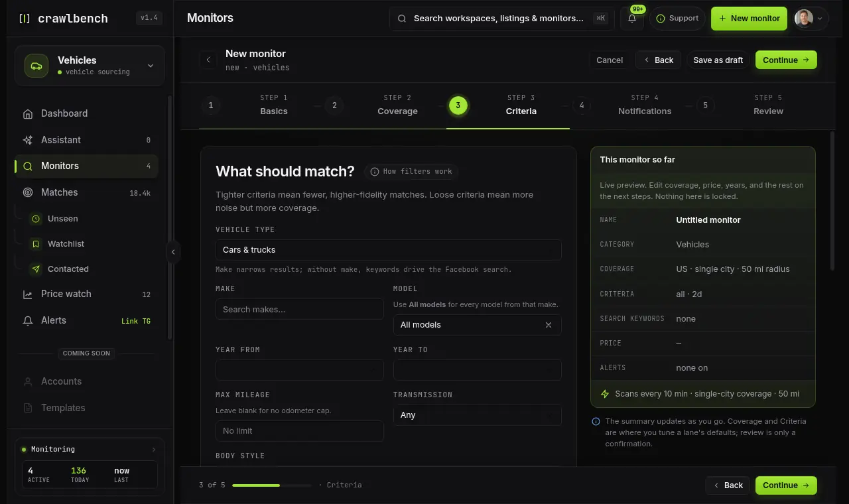The width and height of the screenshot is (849, 504).
Task: Click the header Continue button
Action: click(786, 60)
